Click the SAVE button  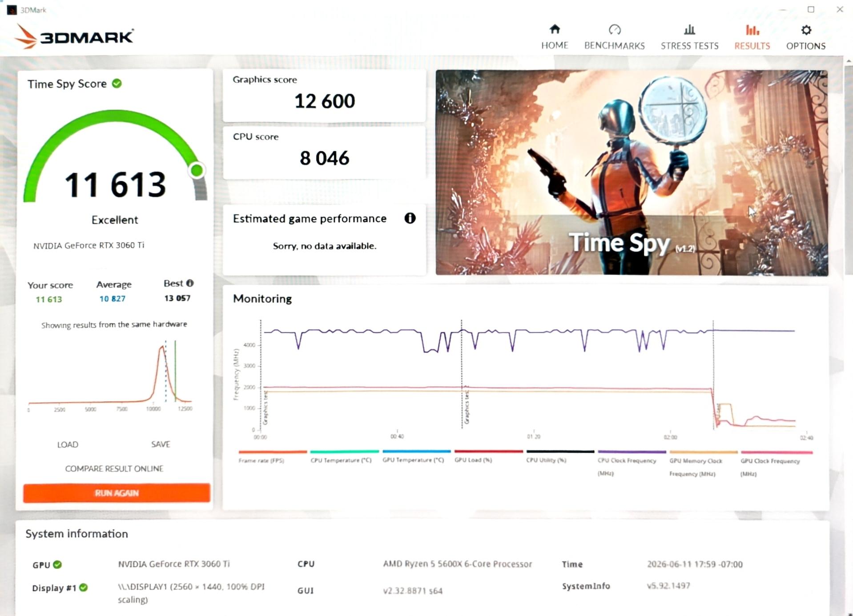click(x=161, y=444)
